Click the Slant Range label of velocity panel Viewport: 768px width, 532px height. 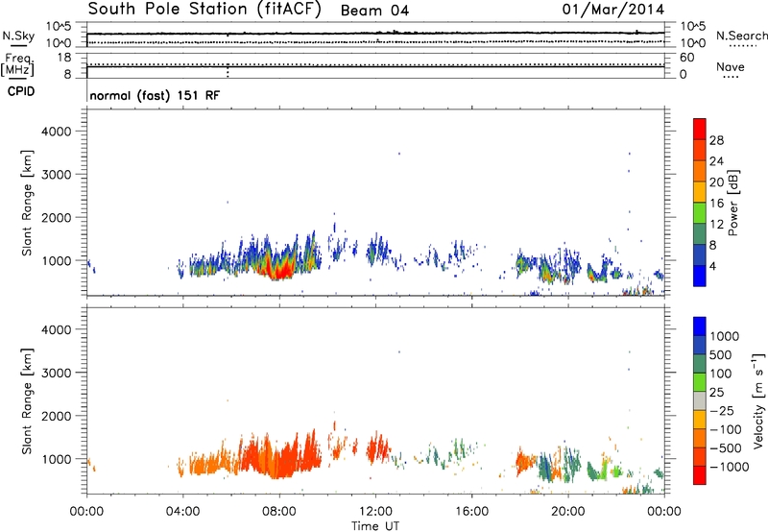(27, 401)
